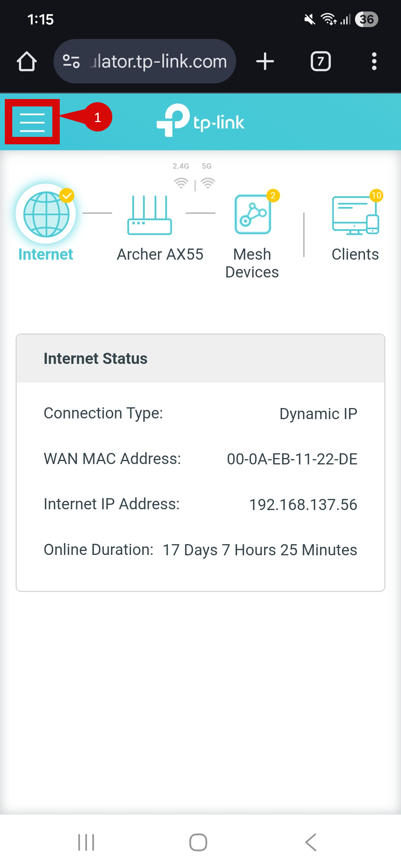Select the Mesh Devices label
Image resolution: width=401 pixels, height=868 pixels.
click(x=252, y=263)
